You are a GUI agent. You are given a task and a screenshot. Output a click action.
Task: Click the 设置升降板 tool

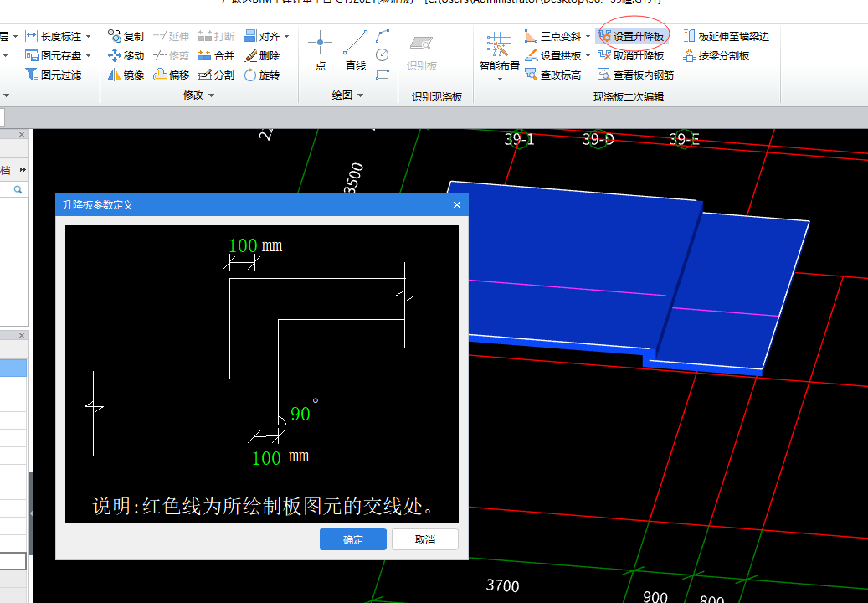631,37
